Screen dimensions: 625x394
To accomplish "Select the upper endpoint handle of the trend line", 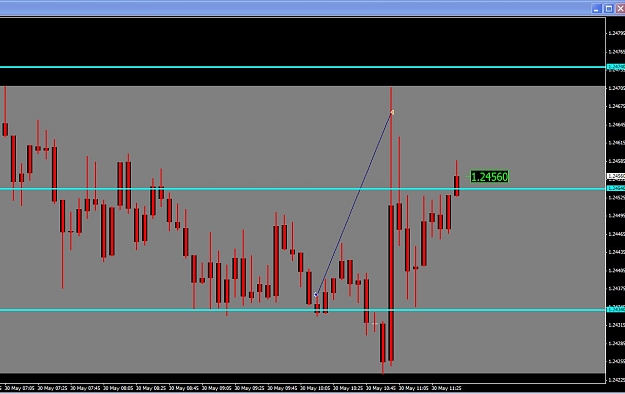I will point(392,112).
